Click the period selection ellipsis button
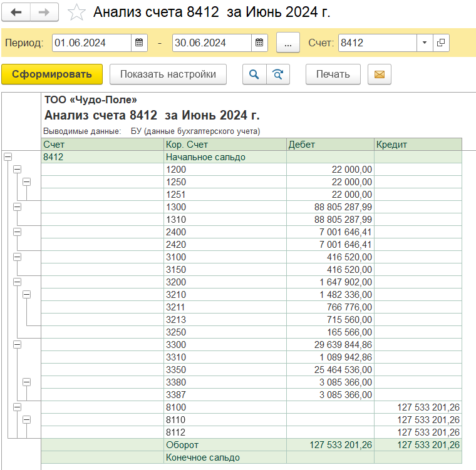 pos(287,43)
